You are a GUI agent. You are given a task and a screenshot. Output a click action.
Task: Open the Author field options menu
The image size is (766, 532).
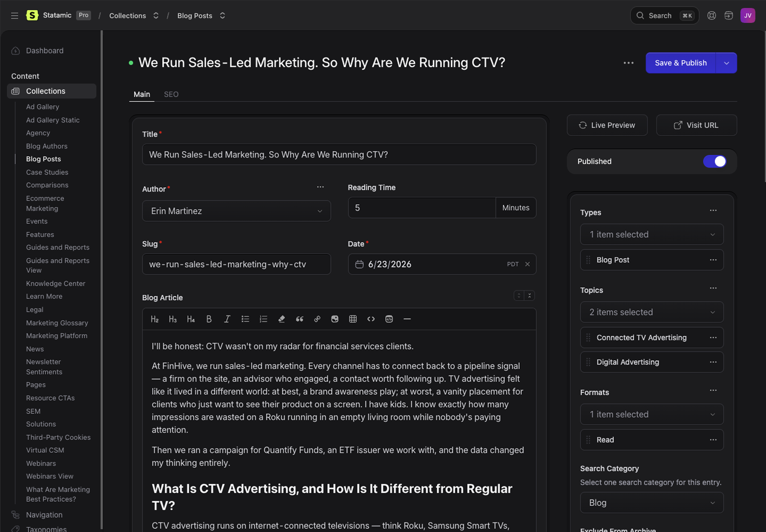[320, 187]
